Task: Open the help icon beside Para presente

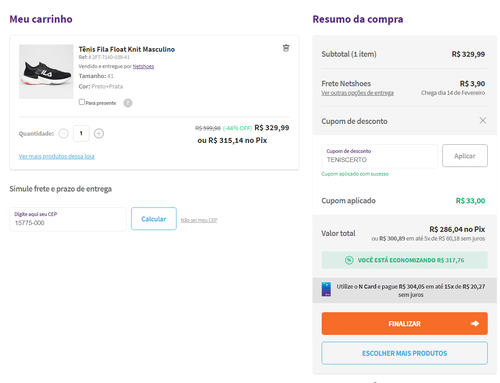Action: [x=128, y=103]
